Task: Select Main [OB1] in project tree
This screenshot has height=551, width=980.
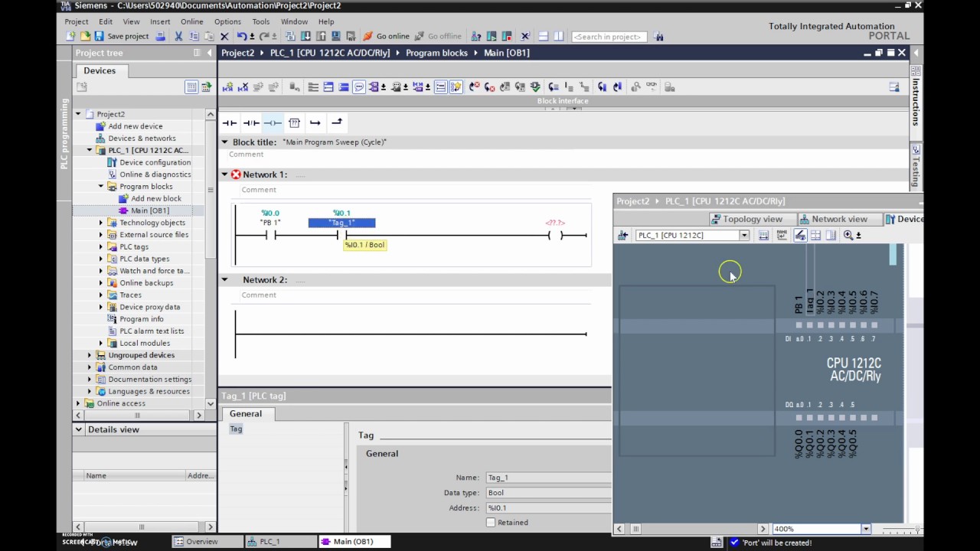Action: (x=150, y=210)
